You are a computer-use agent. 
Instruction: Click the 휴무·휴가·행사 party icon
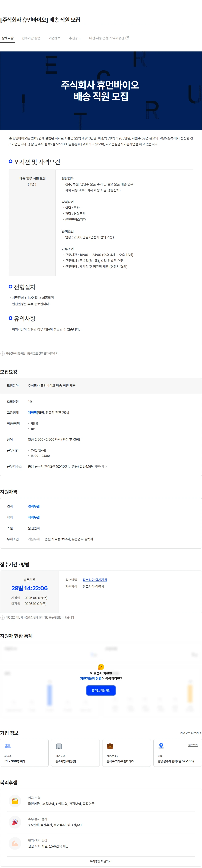tap(15, 822)
